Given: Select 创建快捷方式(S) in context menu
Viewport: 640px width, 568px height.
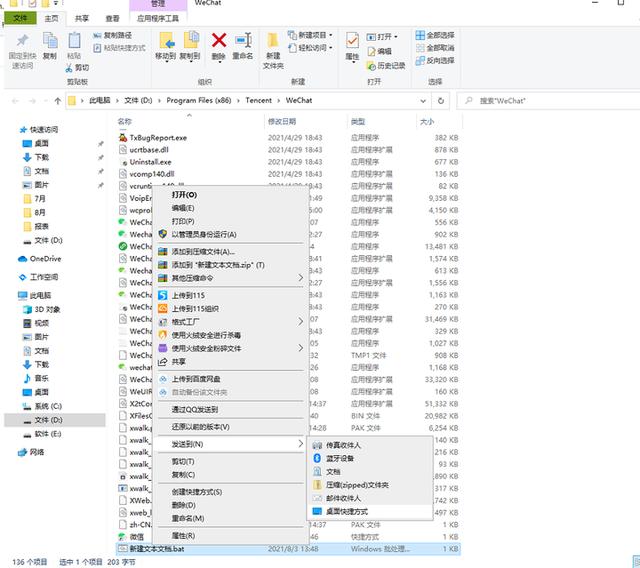Looking at the screenshot, I should click(231, 492).
